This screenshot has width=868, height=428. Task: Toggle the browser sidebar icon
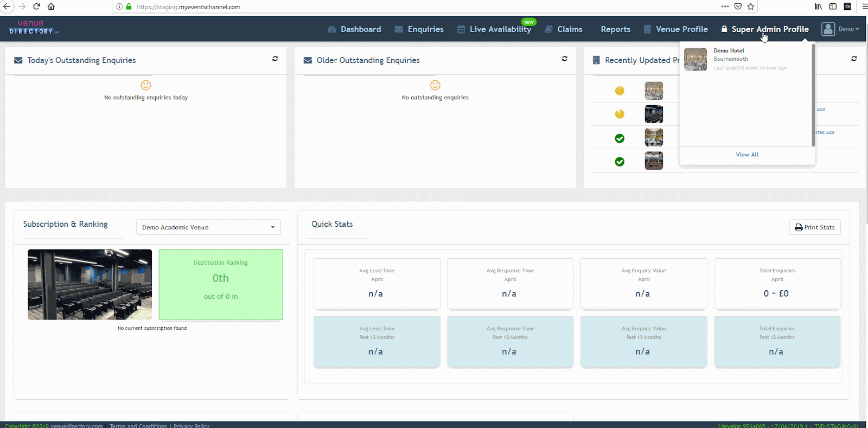pyautogui.click(x=833, y=7)
